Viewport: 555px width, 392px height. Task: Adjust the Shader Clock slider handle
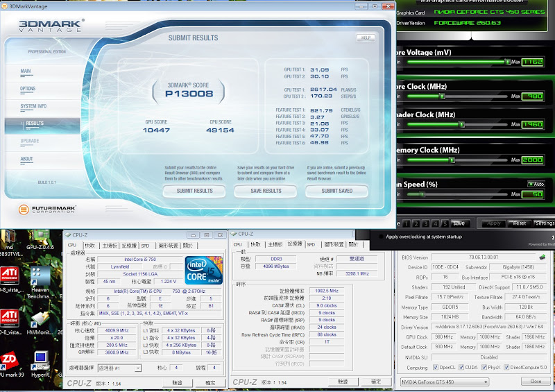click(x=461, y=124)
